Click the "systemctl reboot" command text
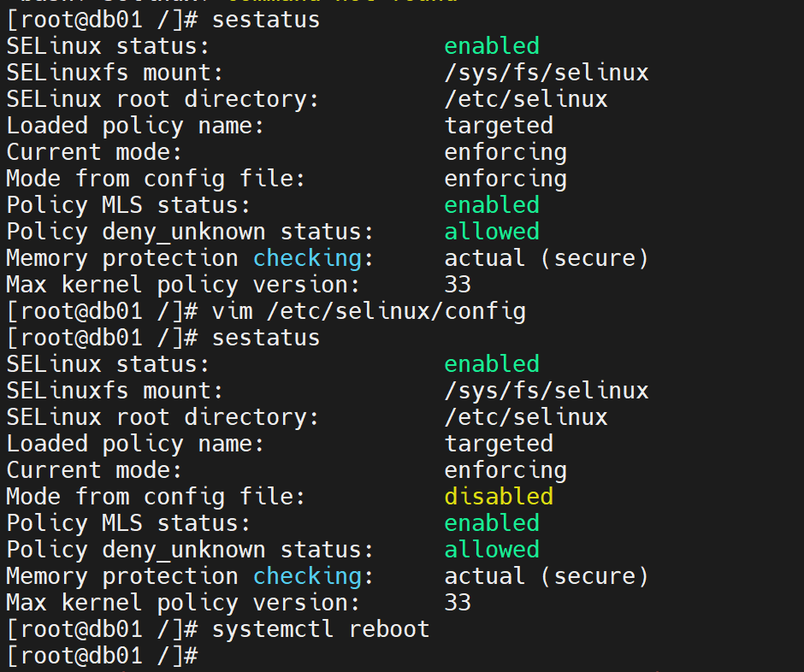 (321, 629)
